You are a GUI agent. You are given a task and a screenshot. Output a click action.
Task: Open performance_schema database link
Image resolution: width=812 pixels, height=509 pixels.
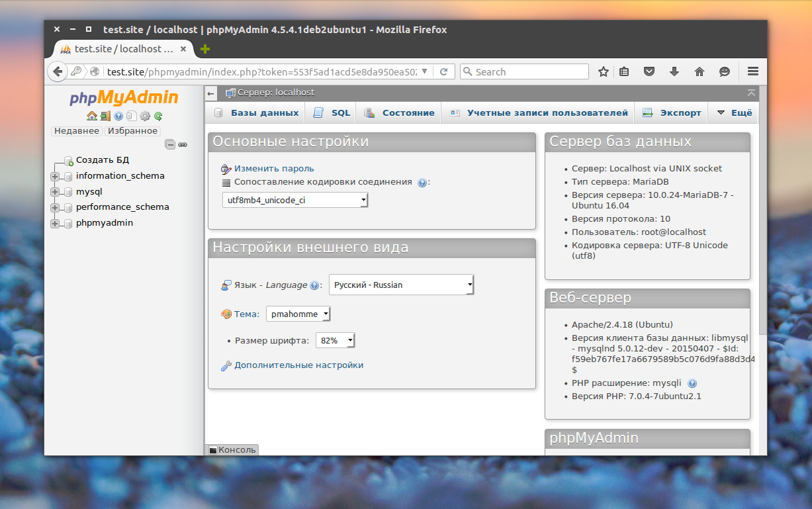122,207
